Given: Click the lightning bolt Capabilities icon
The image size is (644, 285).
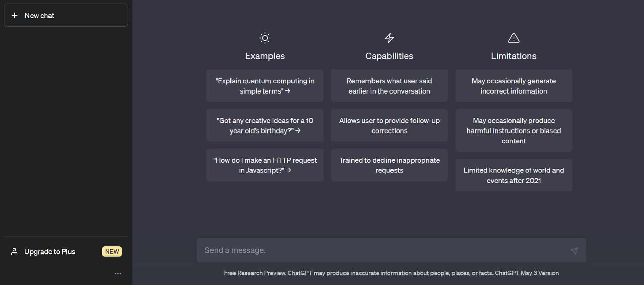Looking at the screenshot, I should 389,38.
